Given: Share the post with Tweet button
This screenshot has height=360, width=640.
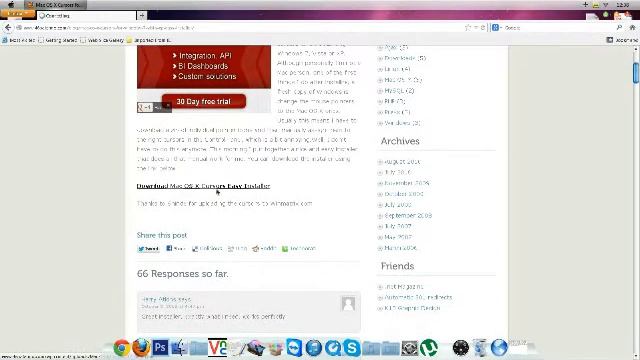Looking at the screenshot, I should [x=148, y=249].
